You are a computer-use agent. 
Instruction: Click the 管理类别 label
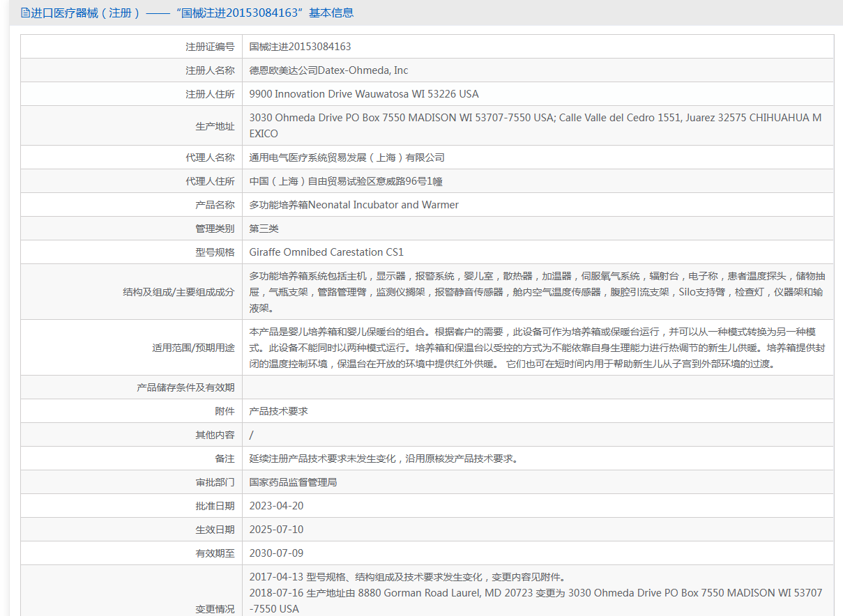[215, 229]
